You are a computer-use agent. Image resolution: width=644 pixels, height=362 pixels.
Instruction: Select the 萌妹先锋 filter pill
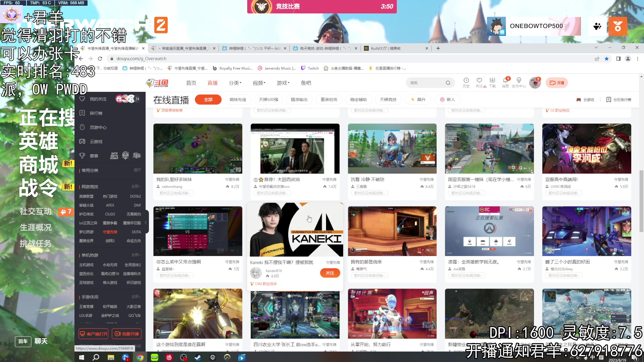click(x=238, y=100)
